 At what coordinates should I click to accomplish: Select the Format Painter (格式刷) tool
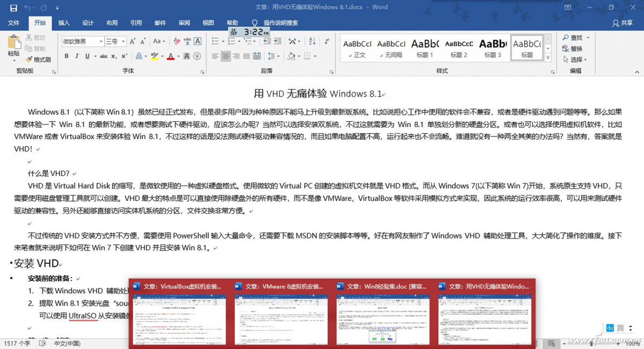click(38, 60)
